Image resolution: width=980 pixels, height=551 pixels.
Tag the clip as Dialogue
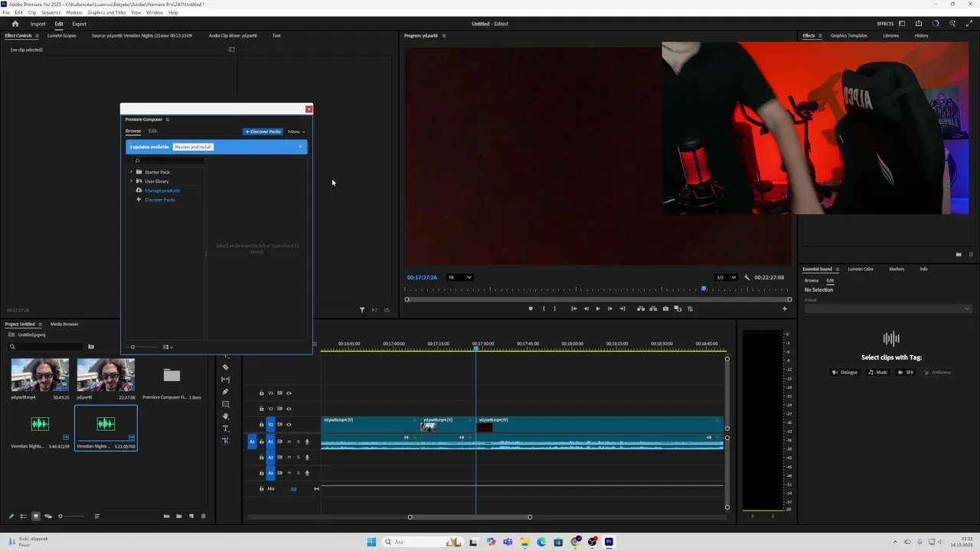click(x=844, y=373)
